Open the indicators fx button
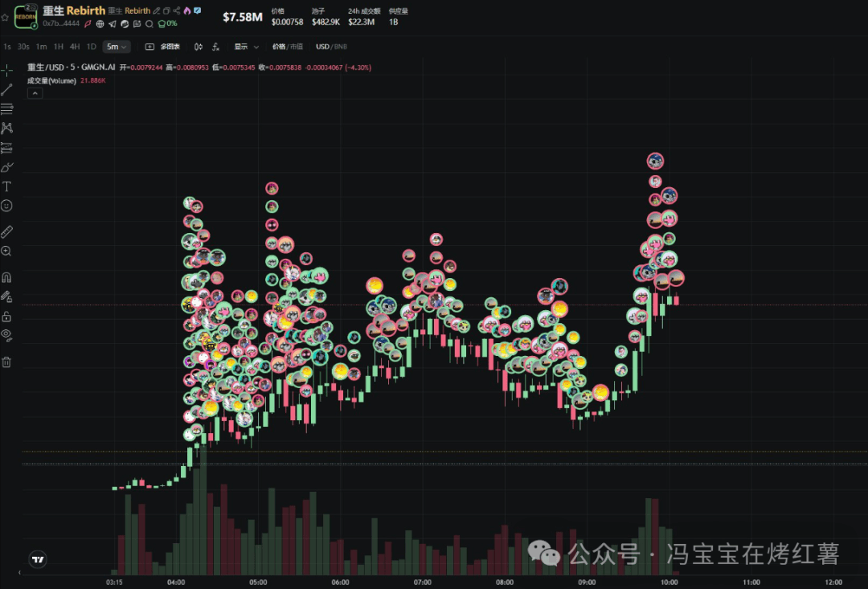868x589 pixels. click(215, 47)
